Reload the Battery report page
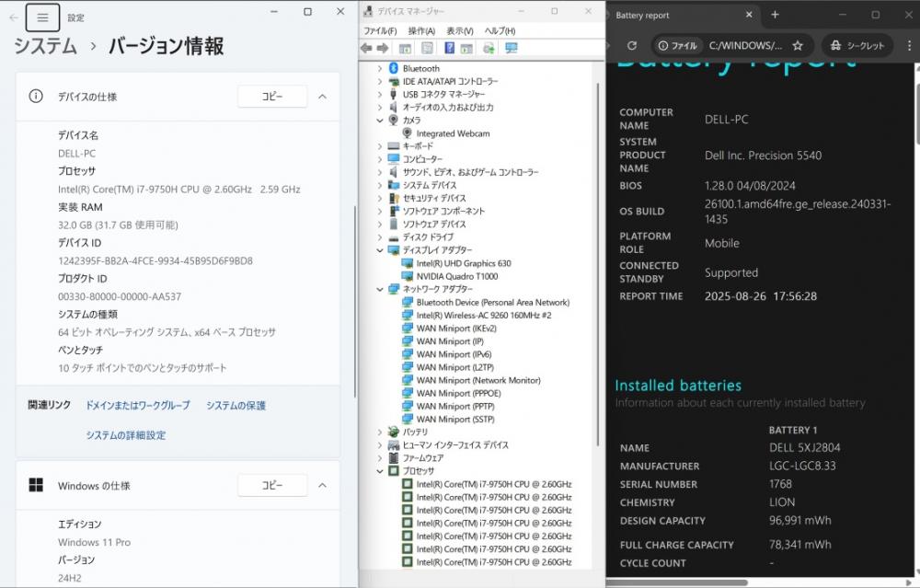Image resolution: width=920 pixels, height=588 pixels. point(632,45)
